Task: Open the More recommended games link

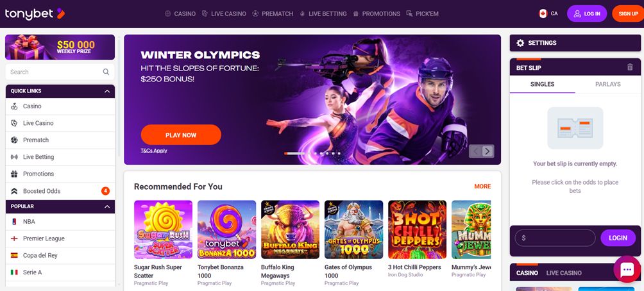Action: point(482,187)
